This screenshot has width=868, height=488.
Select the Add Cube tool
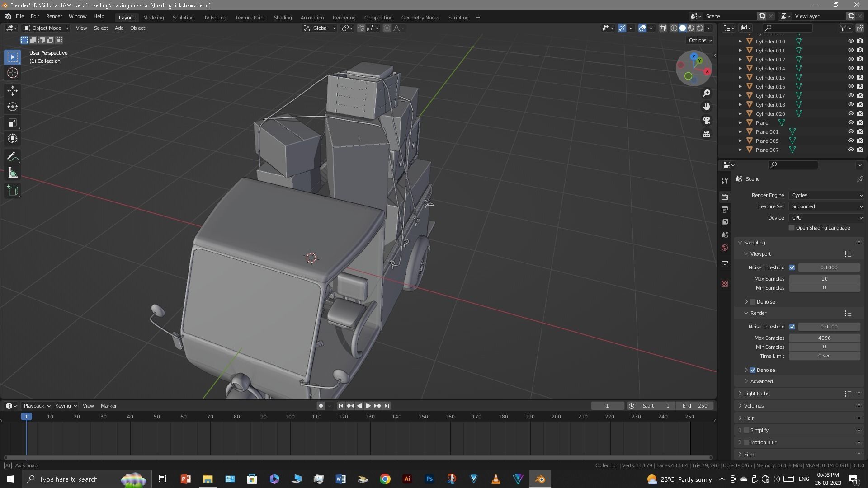coord(13,191)
